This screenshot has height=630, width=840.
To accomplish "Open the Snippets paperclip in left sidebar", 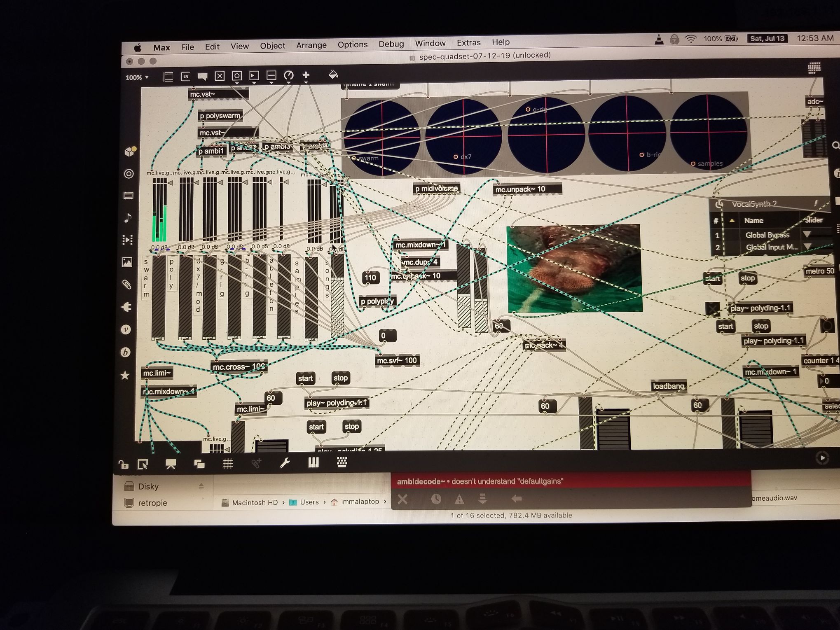I will click(126, 285).
